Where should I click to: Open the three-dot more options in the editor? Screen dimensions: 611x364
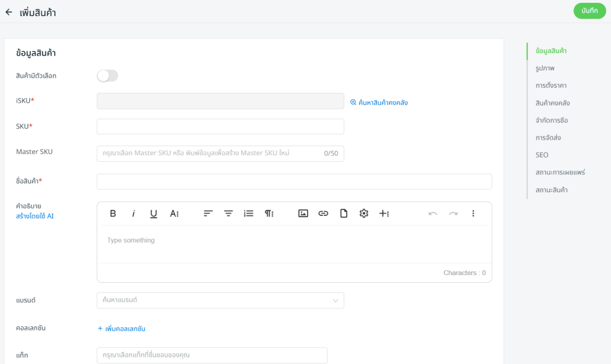[473, 214]
